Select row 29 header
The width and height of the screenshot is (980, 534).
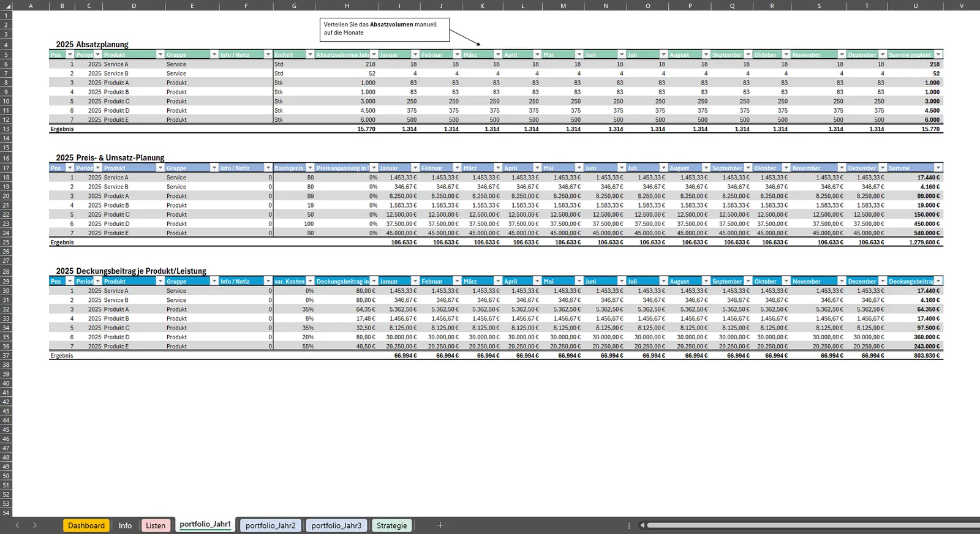[x=6, y=282]
